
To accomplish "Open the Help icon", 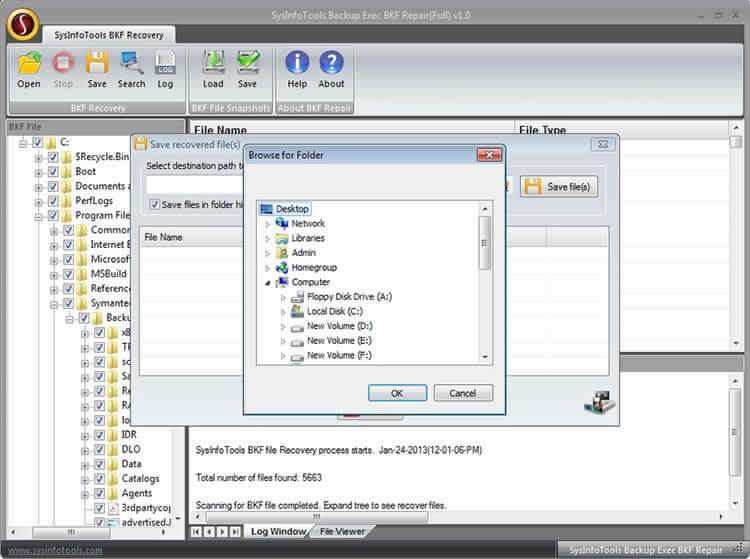I will coord(297,63).
